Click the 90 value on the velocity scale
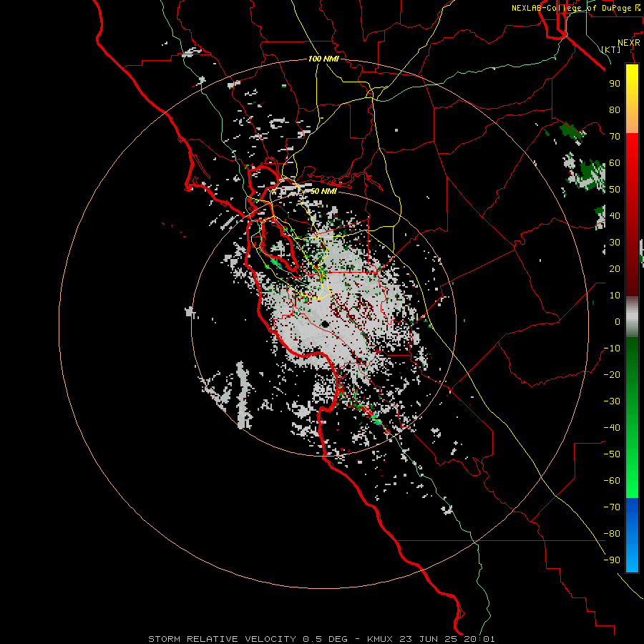The height and width of the screenshot is (644, 644). tap(615, 84)
